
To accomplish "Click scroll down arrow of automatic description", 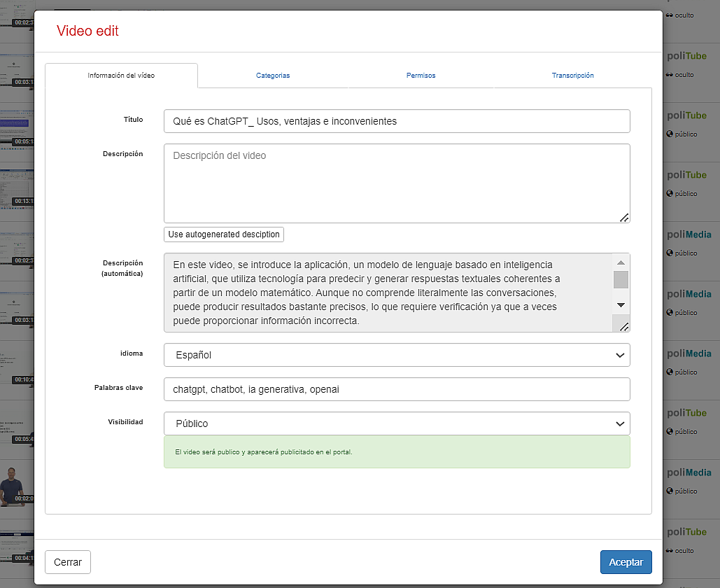I will pyautogui.click(x=621, y=305).
